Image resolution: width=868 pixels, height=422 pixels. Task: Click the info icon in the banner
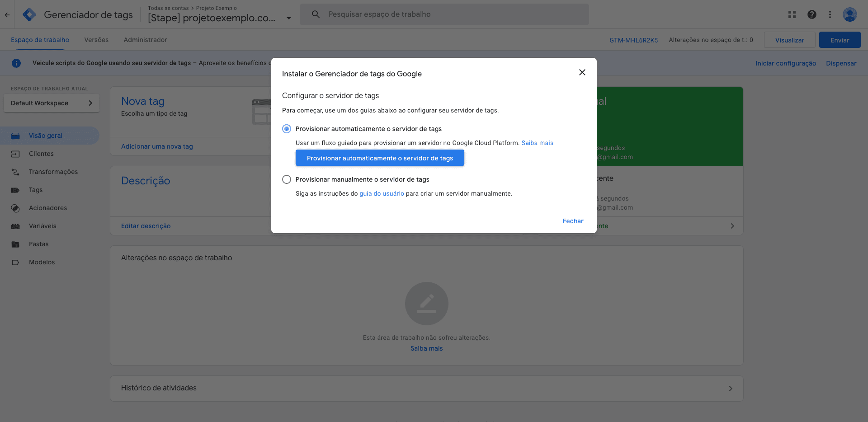(x=16, y=63)
